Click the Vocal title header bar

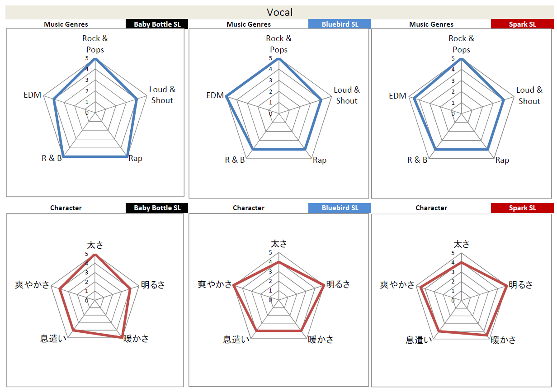click(279, 12)
